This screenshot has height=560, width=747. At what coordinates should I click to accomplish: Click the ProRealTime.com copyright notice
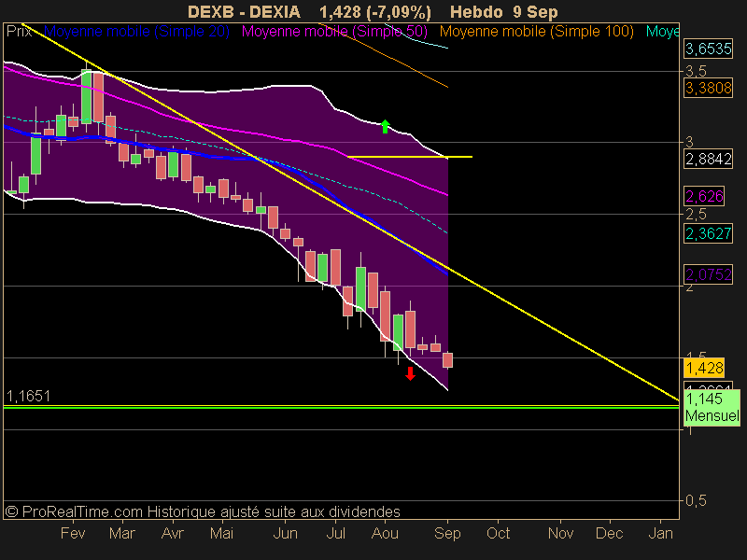tap(203, 511)
